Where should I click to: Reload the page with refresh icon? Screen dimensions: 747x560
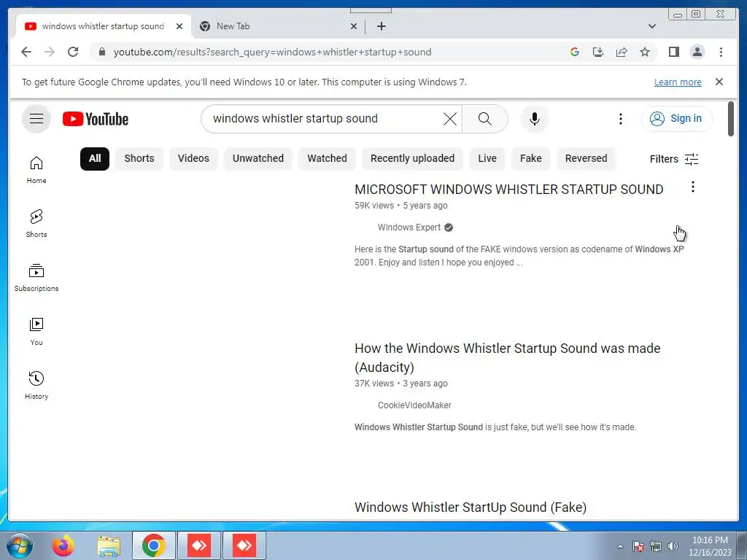pos(73,52)
